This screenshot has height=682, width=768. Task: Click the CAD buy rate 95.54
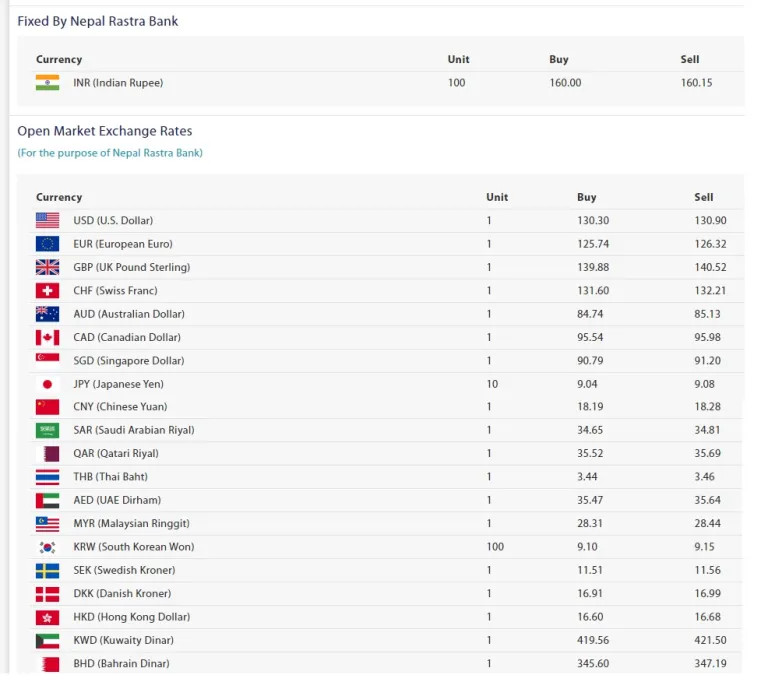point(590,338)
